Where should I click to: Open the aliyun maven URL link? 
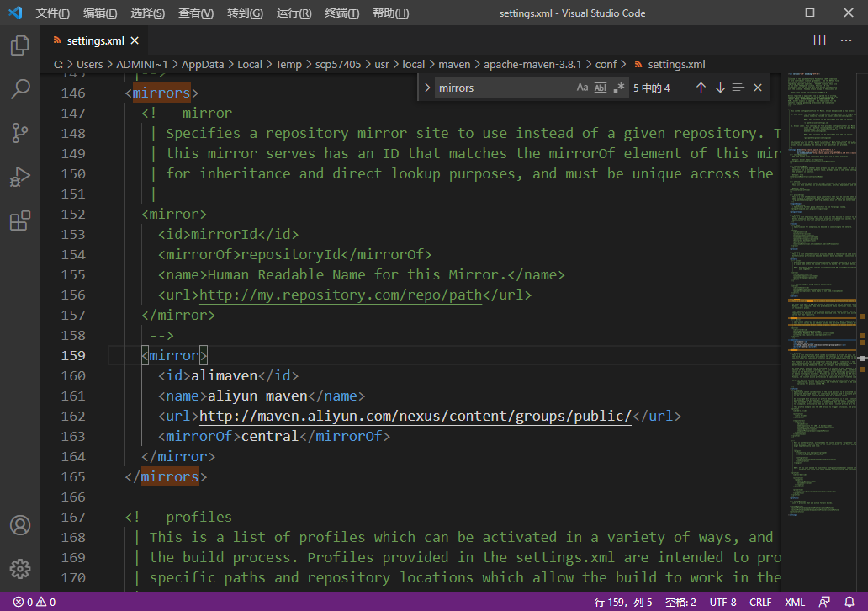pos(415,416)
